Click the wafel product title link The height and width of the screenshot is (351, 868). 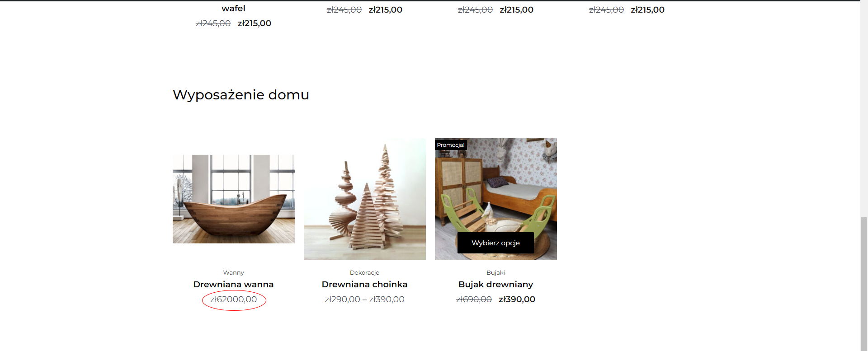click(x=233, y=8)
